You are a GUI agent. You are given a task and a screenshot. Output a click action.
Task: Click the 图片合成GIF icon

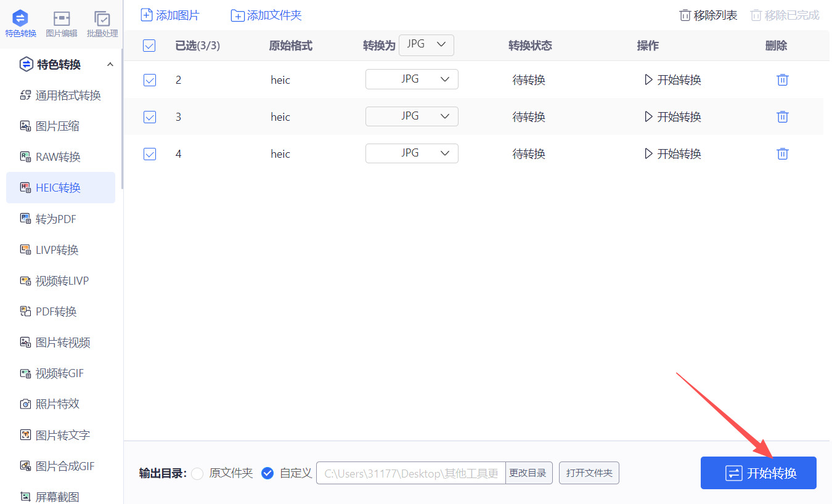pyautogui.click(x=25, y=466)
